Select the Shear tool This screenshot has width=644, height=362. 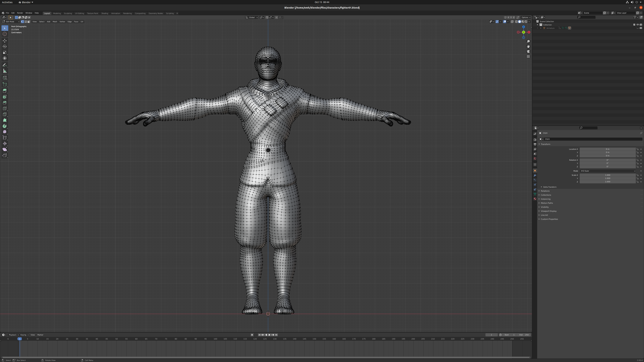point(5,149)
